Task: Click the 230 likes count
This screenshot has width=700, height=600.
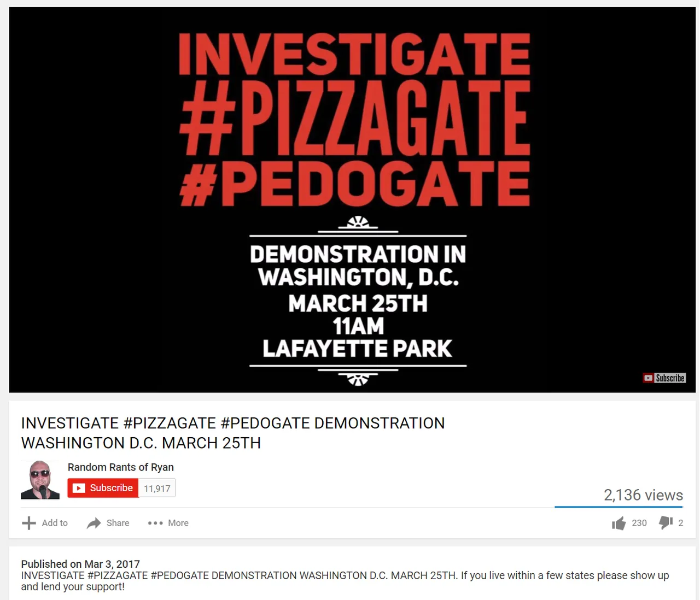Action: [639, 523]
